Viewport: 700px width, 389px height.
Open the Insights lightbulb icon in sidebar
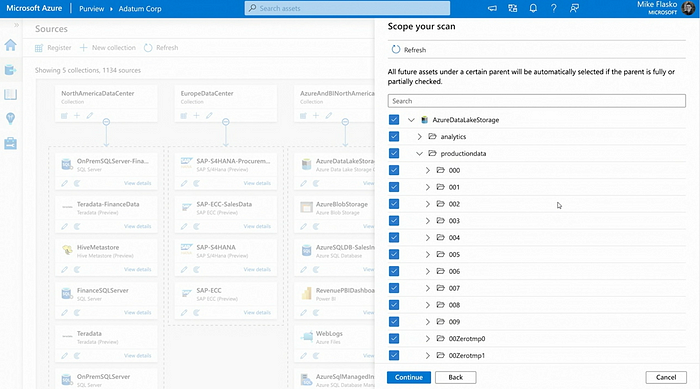10,118
